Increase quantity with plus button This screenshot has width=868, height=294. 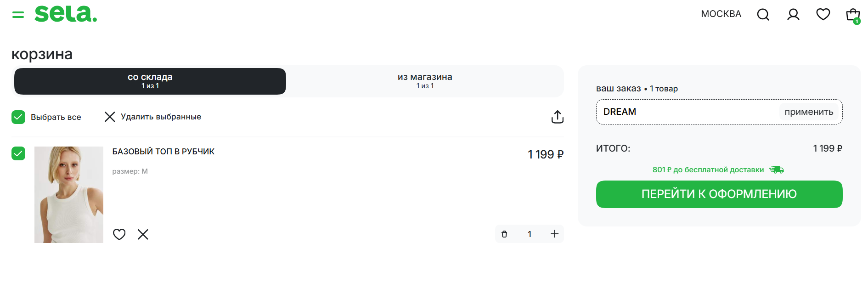[554, 234]
